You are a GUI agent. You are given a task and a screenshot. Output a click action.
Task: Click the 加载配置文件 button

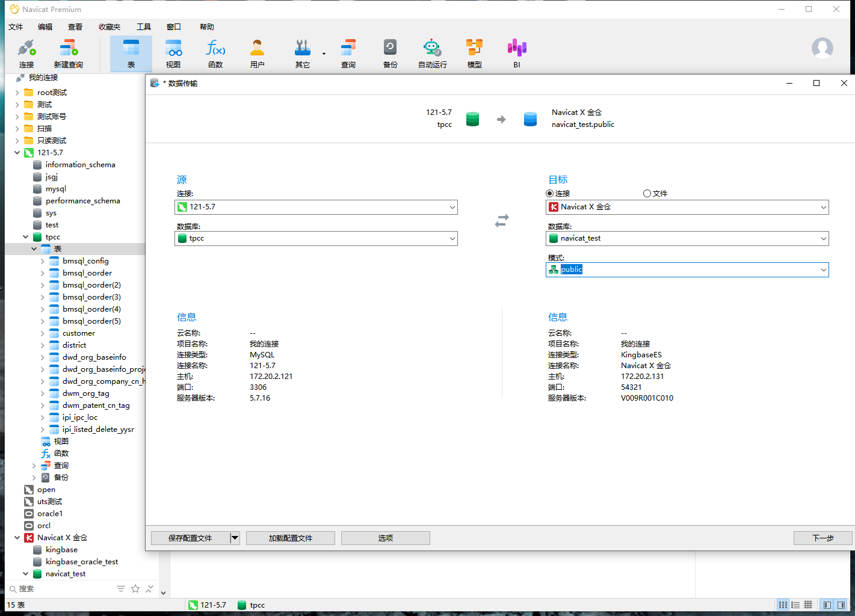pos(291,538)
